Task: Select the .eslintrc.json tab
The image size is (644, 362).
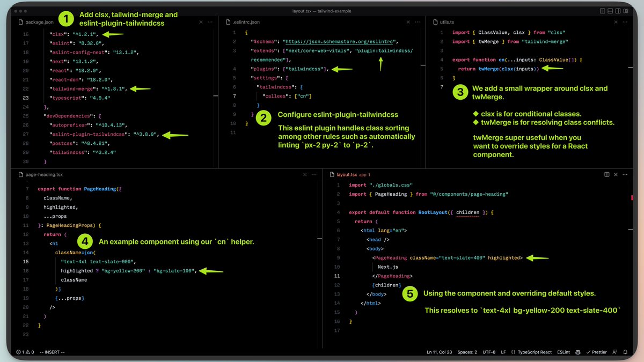Action: [246, 22]
